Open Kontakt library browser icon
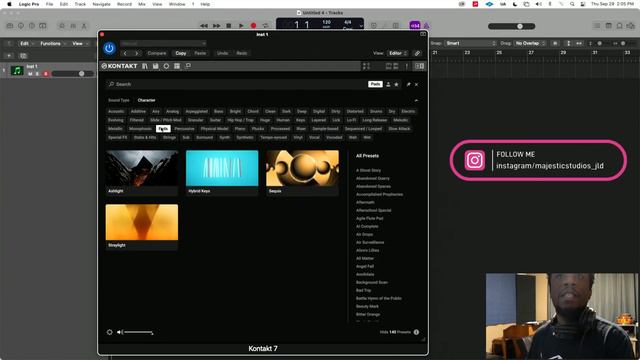Screen dimensions: 640x360 pos(145,66)
